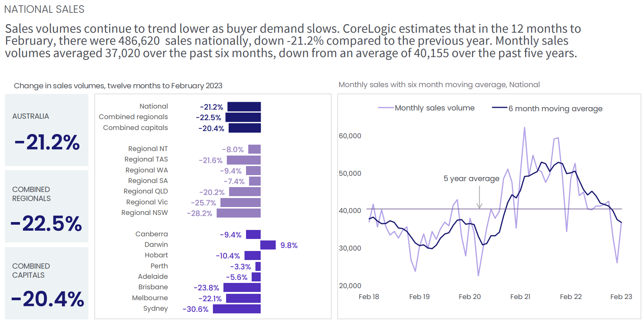Select the Brisbane -23.8% bar
The height and width of the screenshot is (322, 644).
pos(242,287)
